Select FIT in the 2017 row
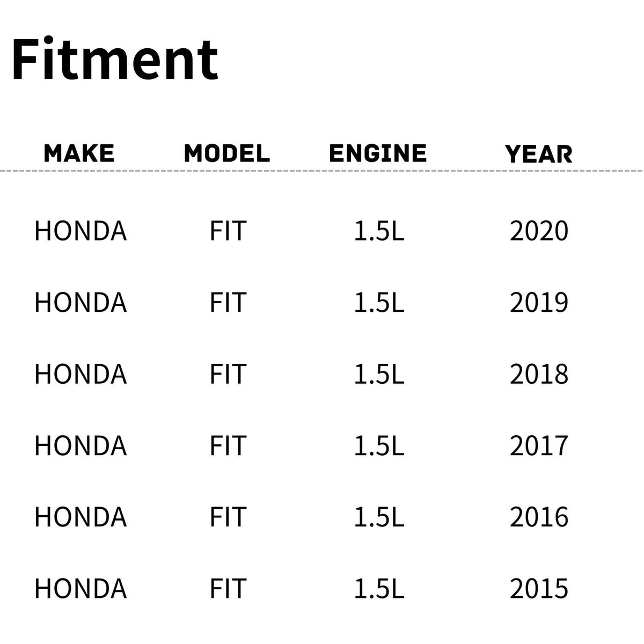The width and height of the screenshot is (644, 644). point(228,446)
